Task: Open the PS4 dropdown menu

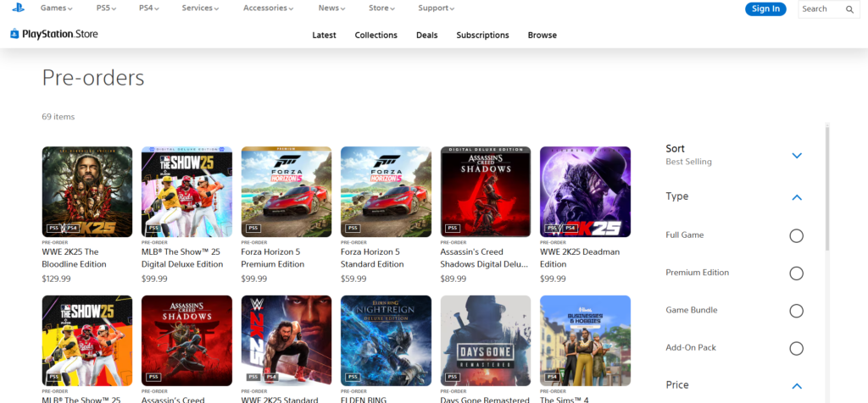Action: pos(149,8)
